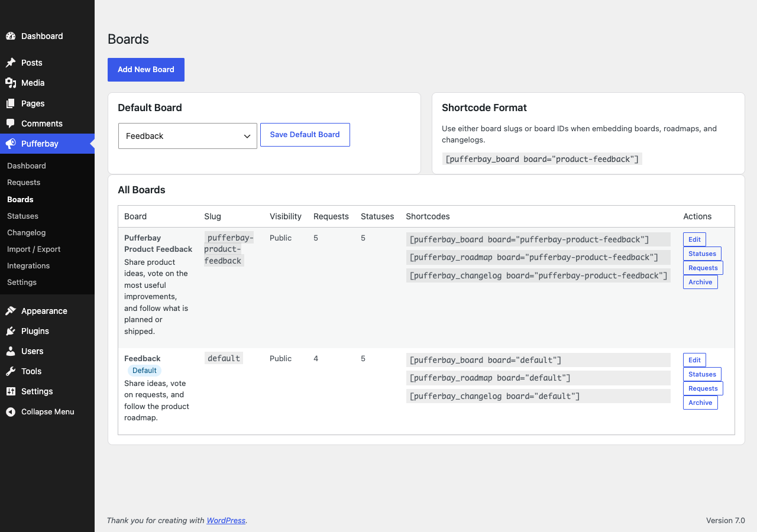Follow the WordPress footer link

coord(226,521)
